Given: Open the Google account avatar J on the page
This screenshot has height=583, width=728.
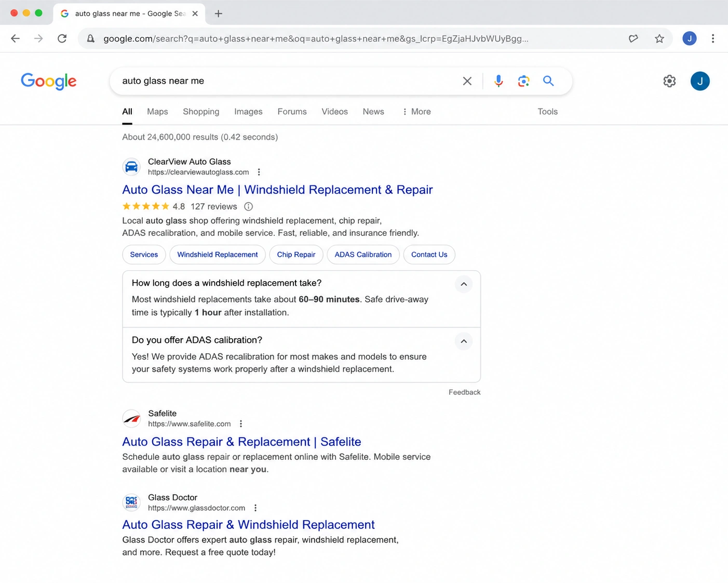Looking at the screenshot, I should [x=700, y=81].
